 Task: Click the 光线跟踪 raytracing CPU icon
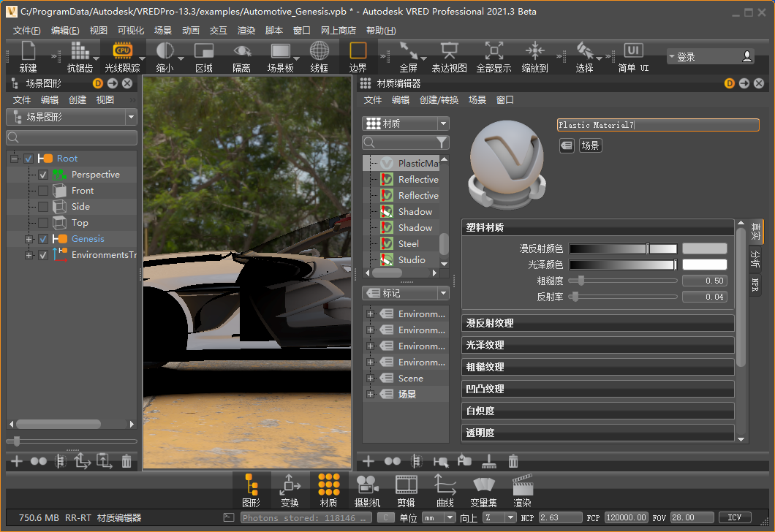click(x=121, y=50)
